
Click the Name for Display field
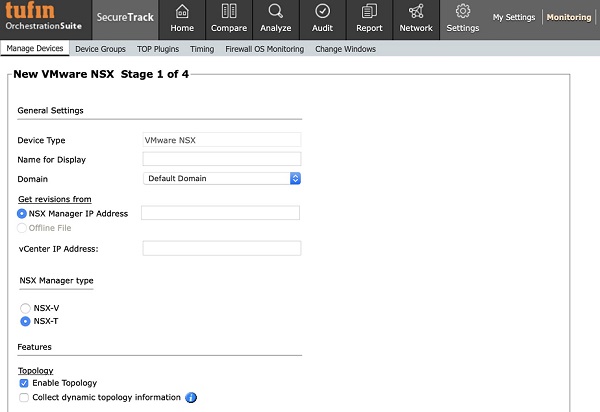coord(222,159)
